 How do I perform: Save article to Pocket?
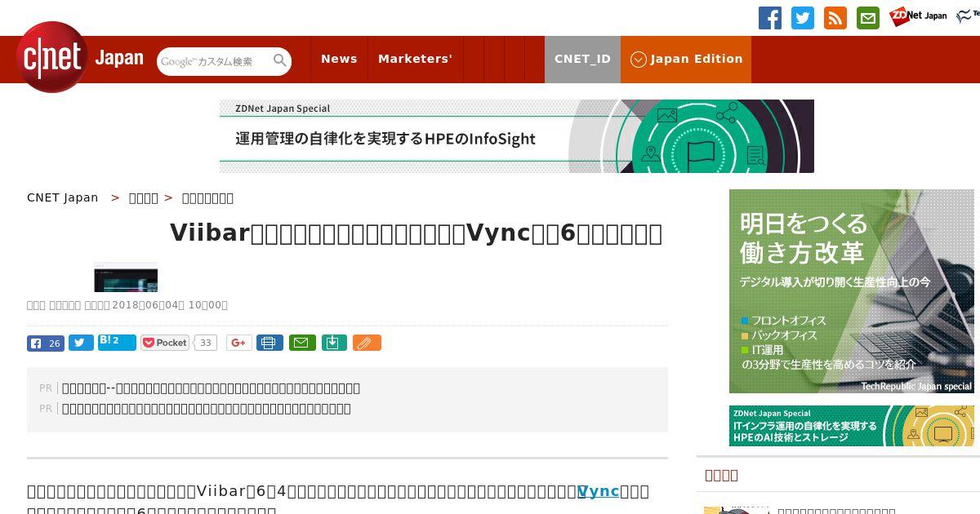pos(164,343)
